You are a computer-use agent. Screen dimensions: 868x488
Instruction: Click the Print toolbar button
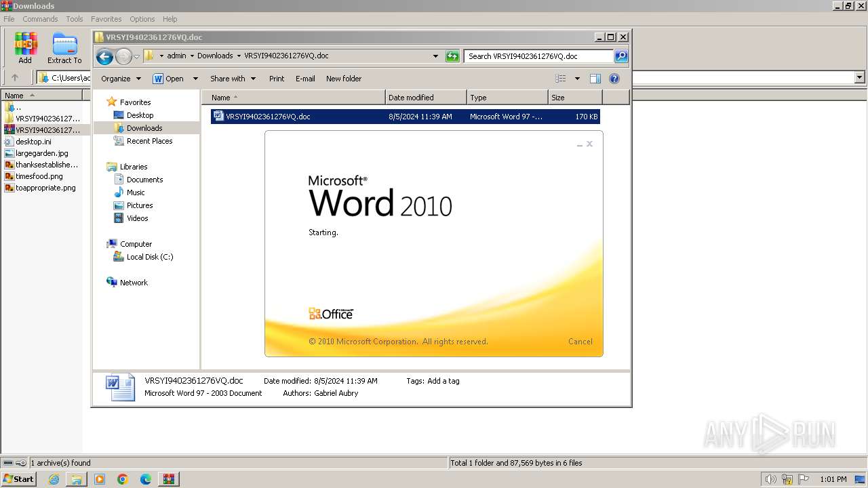pyautogui.click(x=277, y=79)
